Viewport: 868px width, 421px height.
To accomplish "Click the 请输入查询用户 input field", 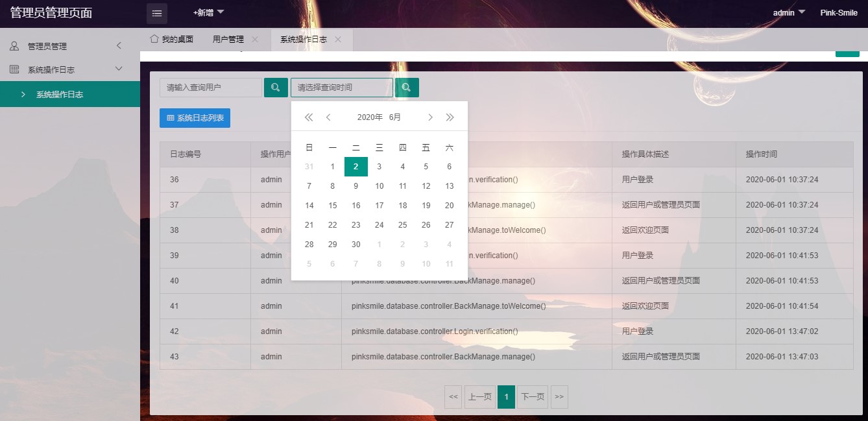I will click(211, 88).
